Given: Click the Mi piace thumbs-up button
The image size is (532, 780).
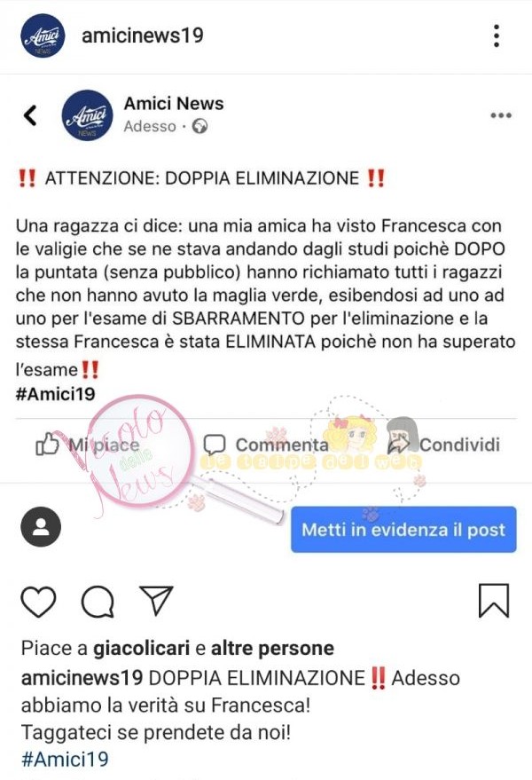Looking at the screenshot, I should pos(88,445).
